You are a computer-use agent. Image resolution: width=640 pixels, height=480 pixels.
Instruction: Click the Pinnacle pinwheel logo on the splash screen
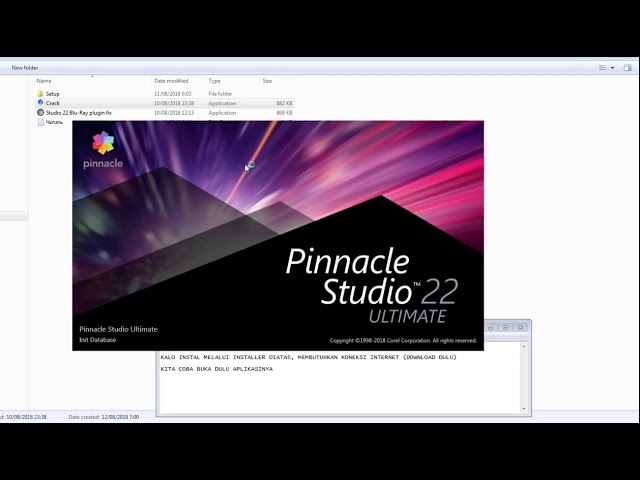click(103, 142)
